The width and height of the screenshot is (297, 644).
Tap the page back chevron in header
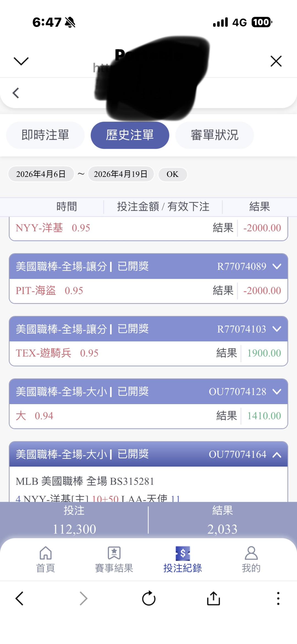tap(16, 93)
